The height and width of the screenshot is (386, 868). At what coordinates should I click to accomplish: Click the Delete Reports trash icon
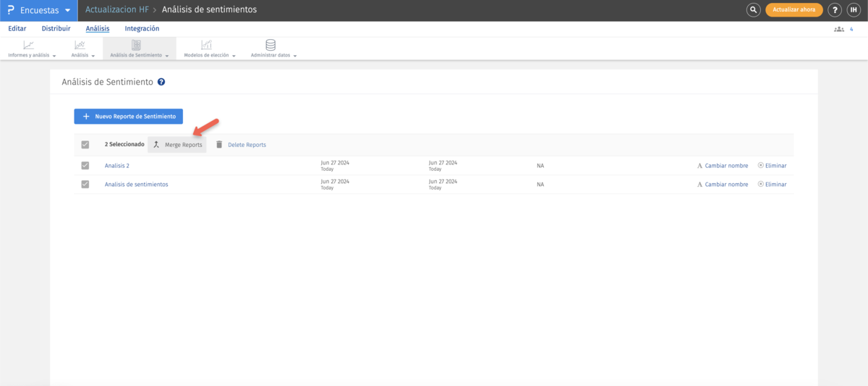click(x=219, y=144)
